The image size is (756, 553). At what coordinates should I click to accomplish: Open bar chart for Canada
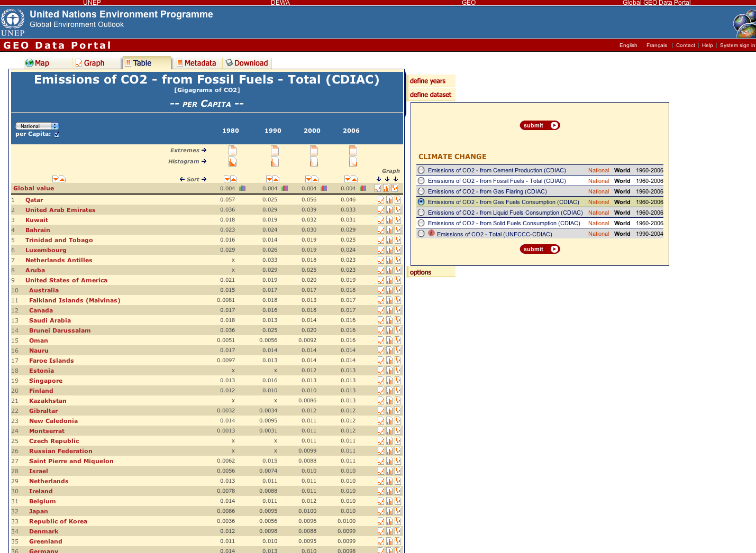(389, 310)
